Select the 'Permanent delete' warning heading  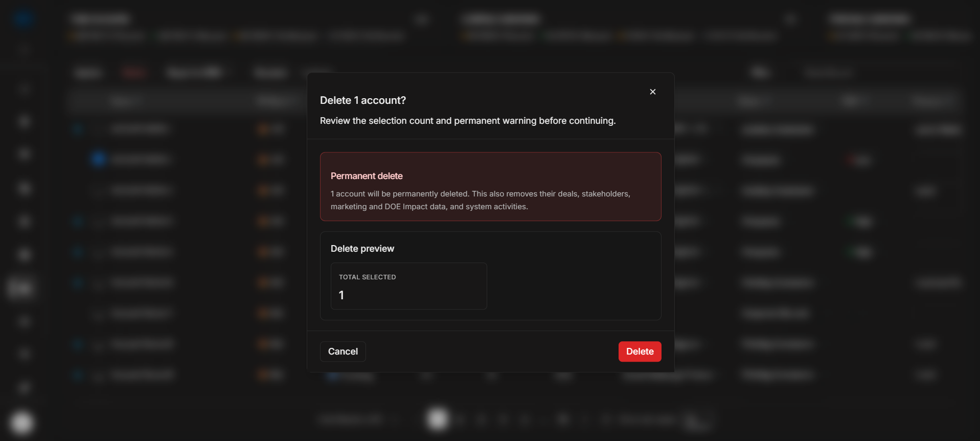pos(367,176)
